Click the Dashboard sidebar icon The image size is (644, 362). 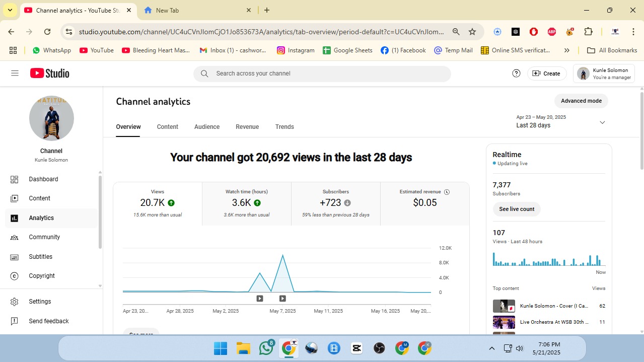[x=15, y=179]
